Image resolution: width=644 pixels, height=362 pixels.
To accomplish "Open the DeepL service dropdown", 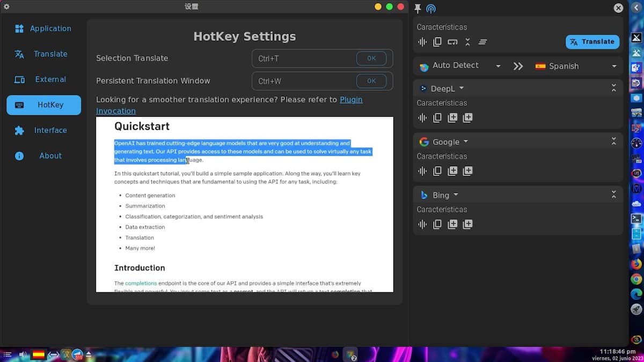I will point(441,88).
